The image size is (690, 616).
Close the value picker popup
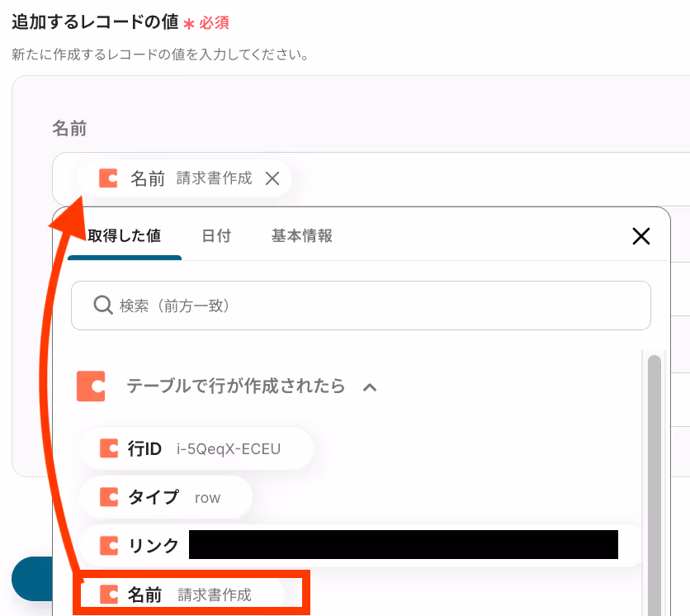point(641,236)
